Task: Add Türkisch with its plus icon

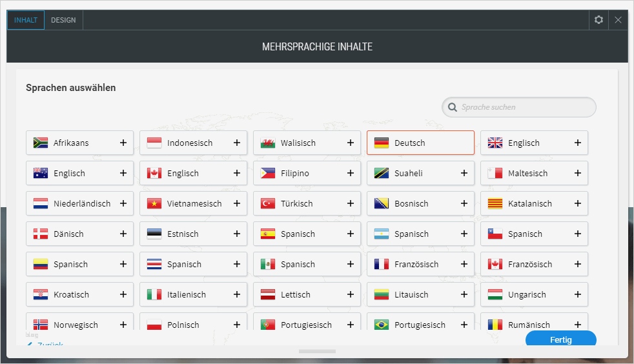Action: pyautogui.click(x=351, y=203)
